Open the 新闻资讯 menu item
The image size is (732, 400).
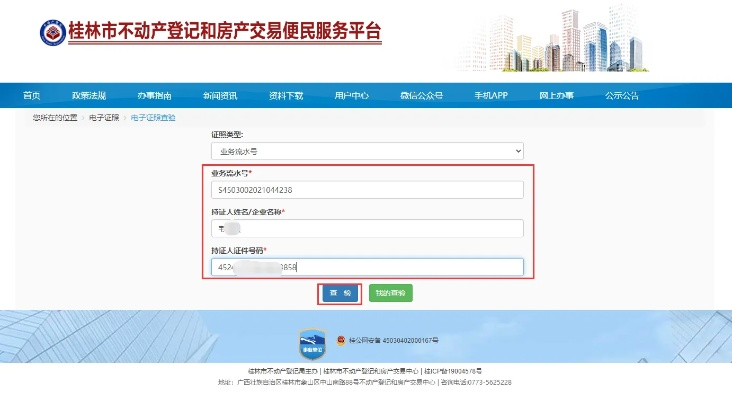pos(220,96)
